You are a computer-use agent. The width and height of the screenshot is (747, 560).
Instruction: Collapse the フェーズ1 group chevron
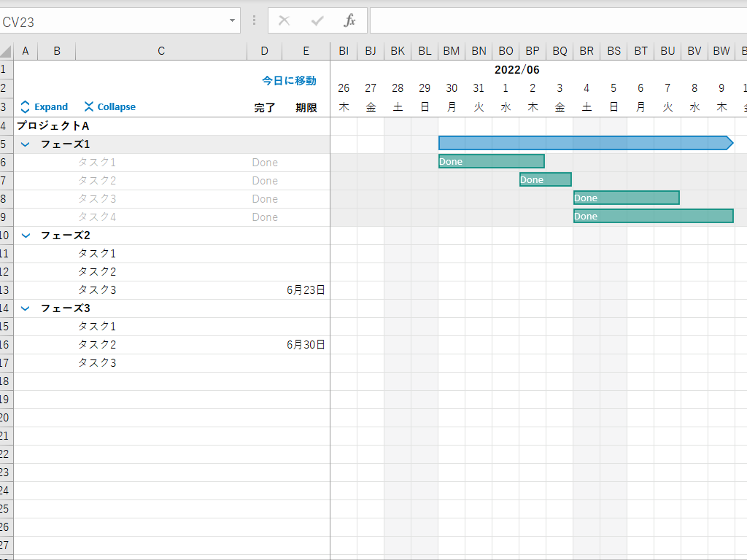[x=26, y=144]
